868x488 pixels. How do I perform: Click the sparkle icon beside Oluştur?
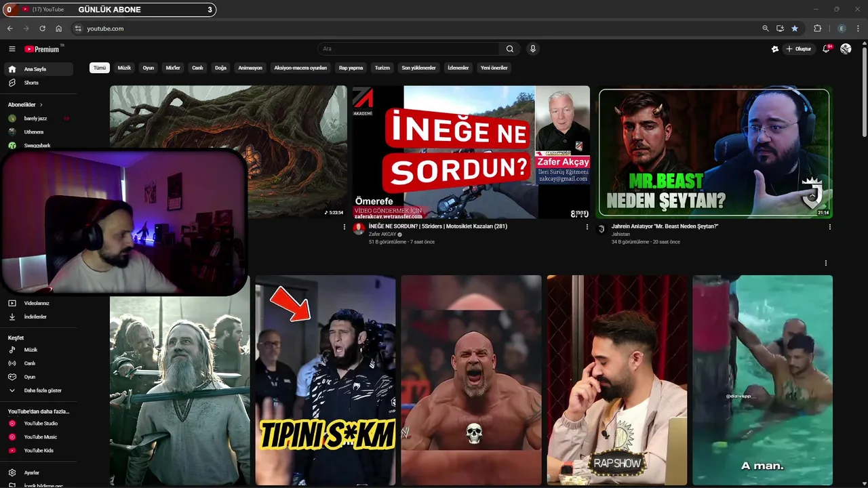pos(775,49)
